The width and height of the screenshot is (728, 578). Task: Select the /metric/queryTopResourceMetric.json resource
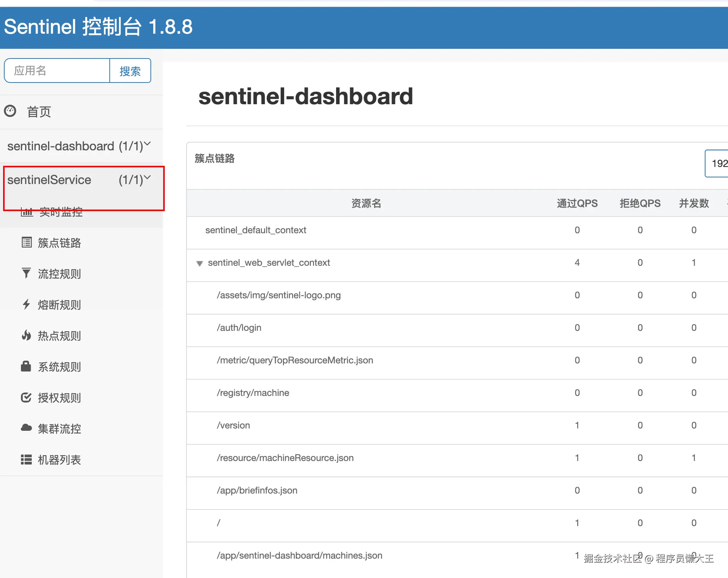[295, 360]
